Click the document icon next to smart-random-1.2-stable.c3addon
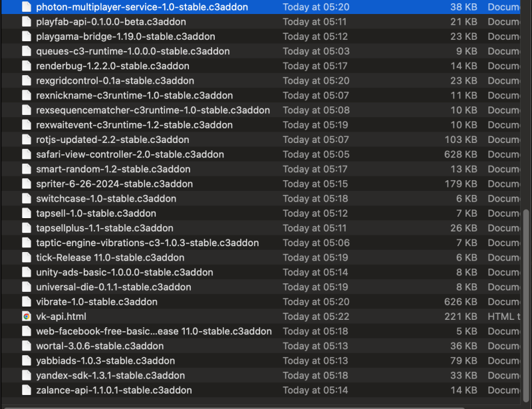 [x=27, y=169]
